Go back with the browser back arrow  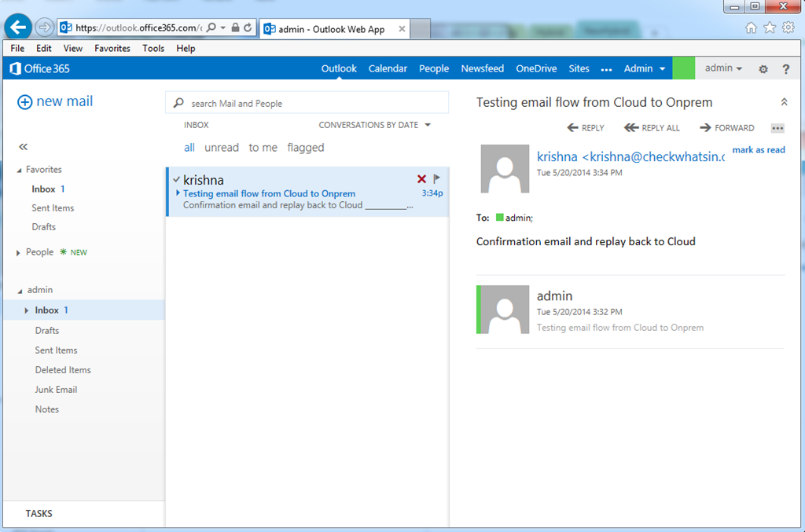[18, 27]
